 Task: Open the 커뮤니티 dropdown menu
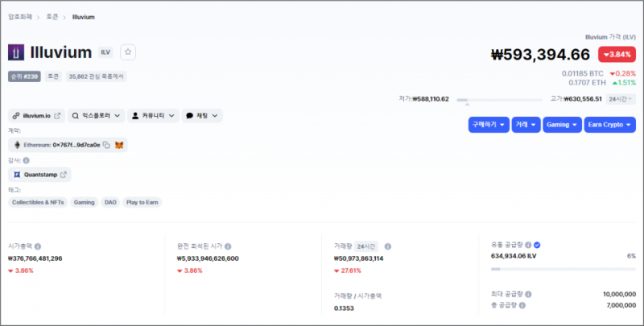click(152, 116)
